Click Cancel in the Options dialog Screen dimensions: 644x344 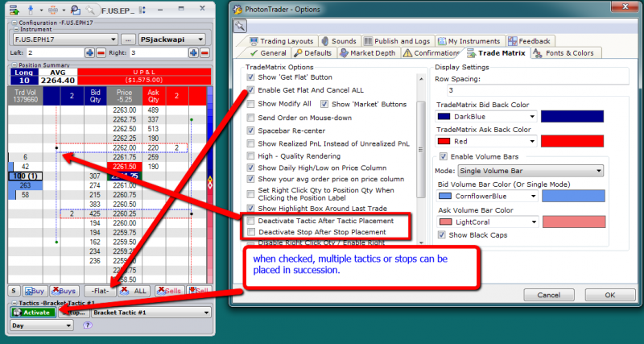[x=549, y=295]
